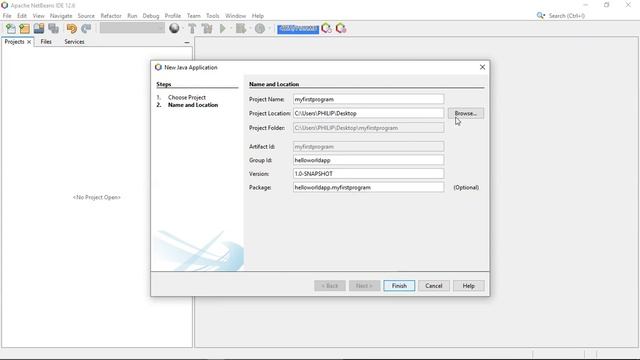Open the Tools menu
640x360 pixels.
click(213, 16)
